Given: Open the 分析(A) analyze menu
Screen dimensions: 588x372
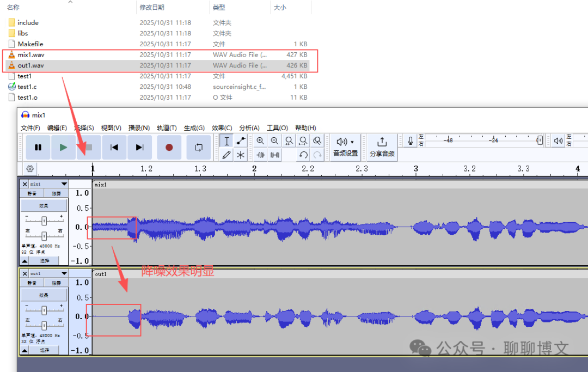Looking at the screenshot, I should 249,128.
